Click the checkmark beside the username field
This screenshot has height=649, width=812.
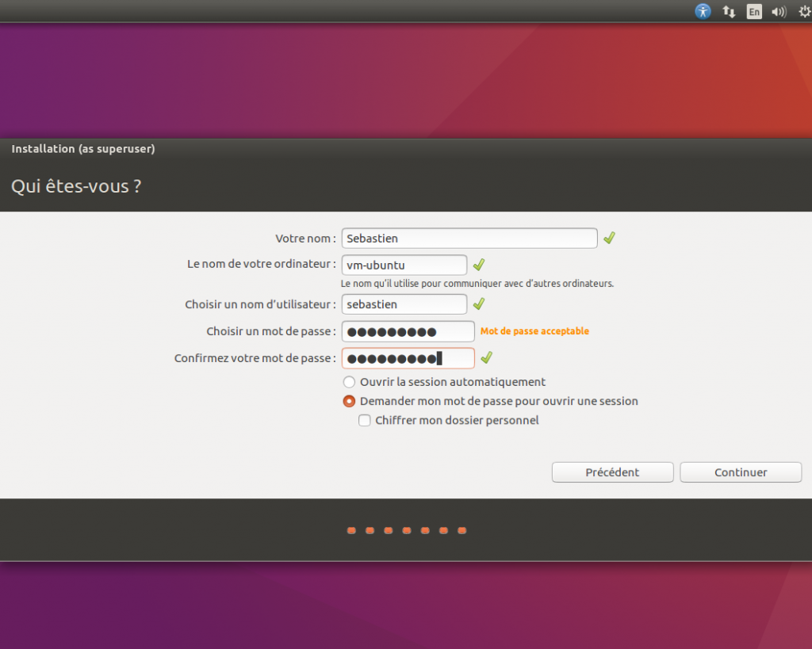[x=478, y=304]
